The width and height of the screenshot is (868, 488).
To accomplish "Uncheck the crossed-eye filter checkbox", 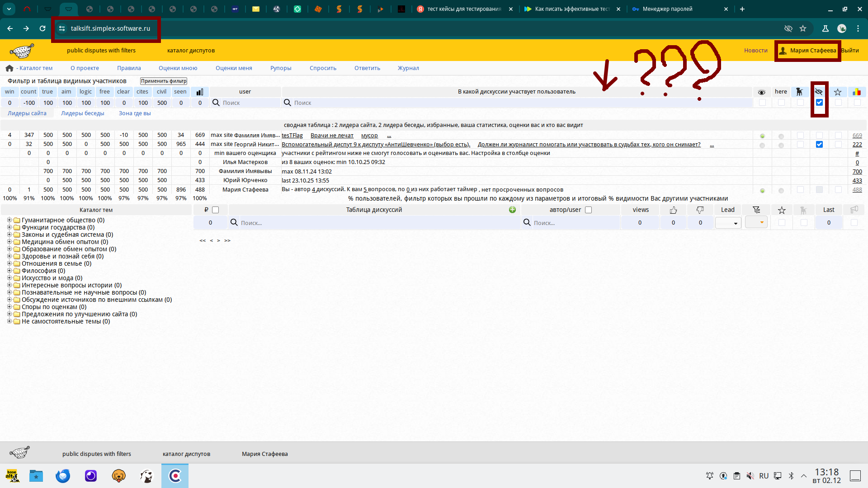I will coord(819,103).
